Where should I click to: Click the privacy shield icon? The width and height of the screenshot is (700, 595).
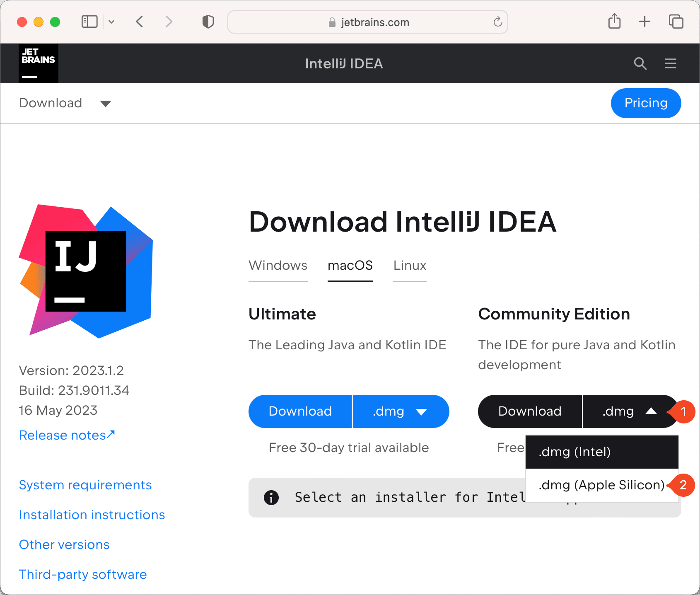(x=208, y=22)
